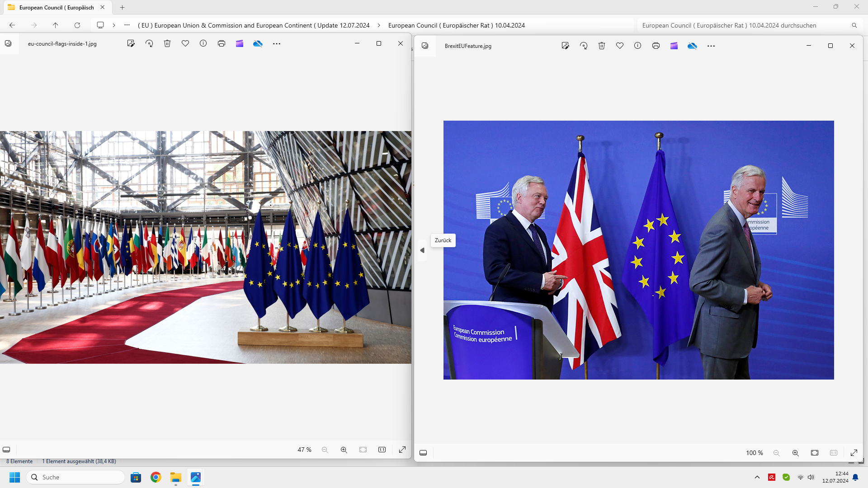Screen dimensions: 868x488
Task: Zoom out on BrexitEUFeature.jpg
Action: pos(777,453)
